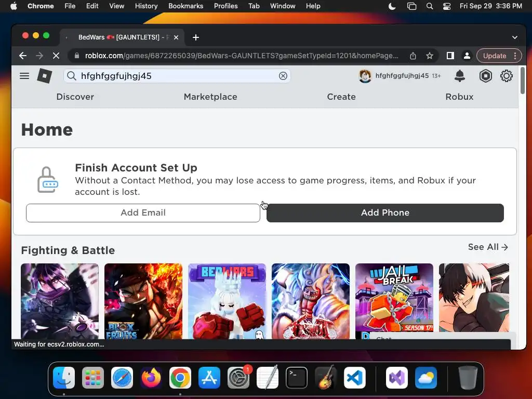Screen dimensions: 532x399
Task: Open the Blox Fruits game thumbnail
Action: pos(143,301)
